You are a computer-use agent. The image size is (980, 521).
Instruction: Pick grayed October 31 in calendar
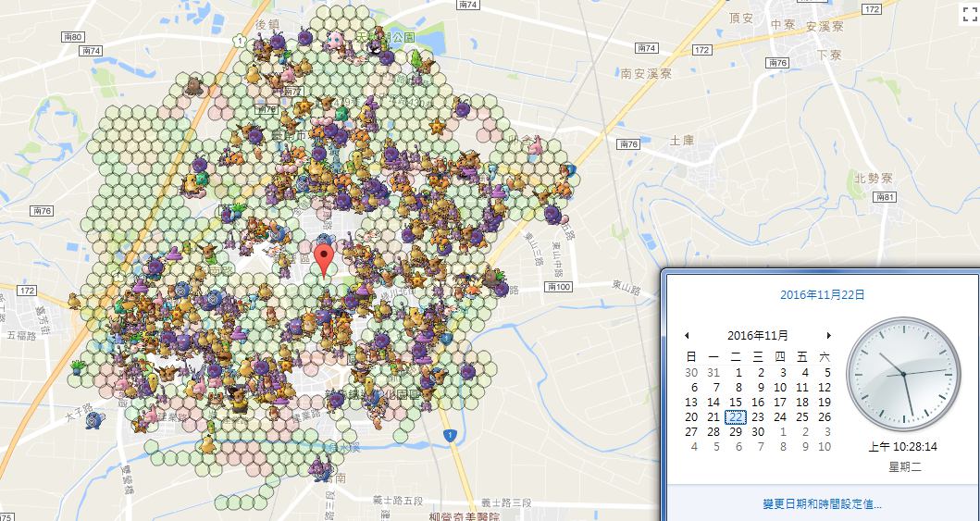tap(713, 372)
